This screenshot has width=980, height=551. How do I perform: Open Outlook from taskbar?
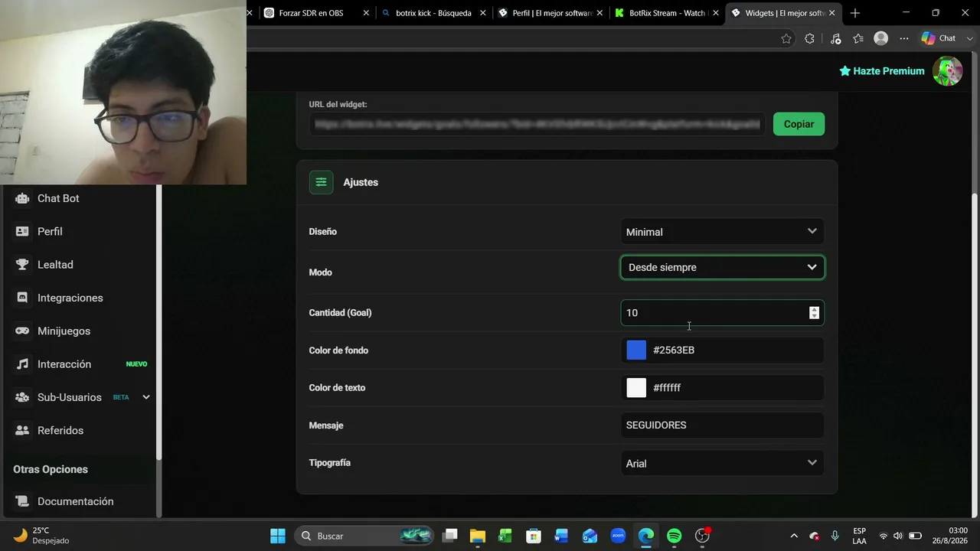[x=590, y=536]
